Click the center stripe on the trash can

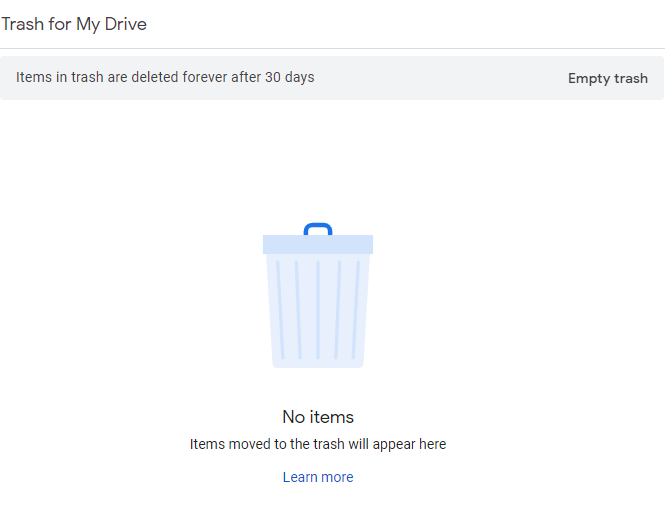tap(318, 310)
